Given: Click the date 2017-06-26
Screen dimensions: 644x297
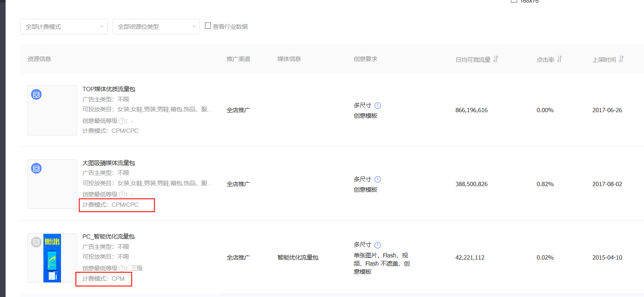Looking at the screenshot, I should (x=607, y=110).
